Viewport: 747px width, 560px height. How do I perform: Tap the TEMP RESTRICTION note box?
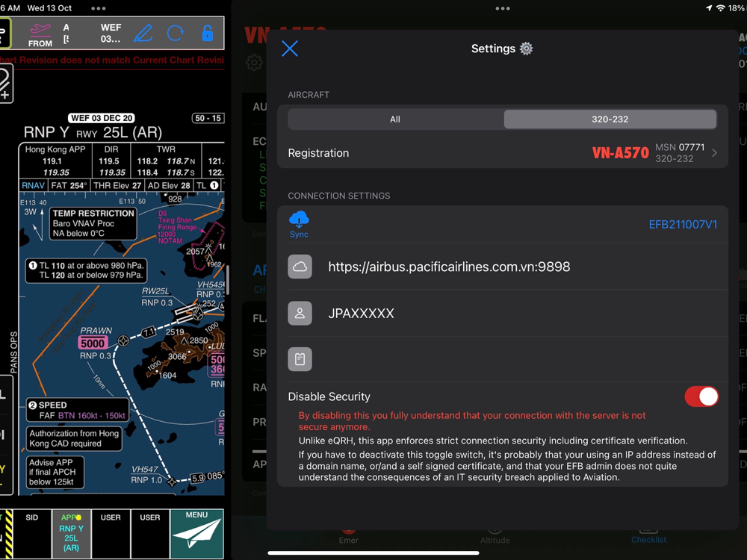93,223
